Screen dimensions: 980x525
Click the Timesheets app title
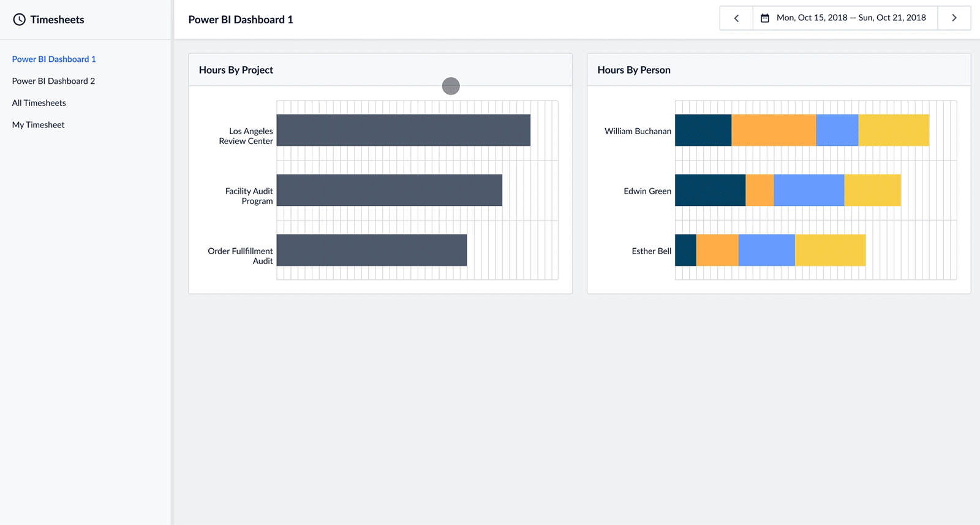[x=57, y=20]
